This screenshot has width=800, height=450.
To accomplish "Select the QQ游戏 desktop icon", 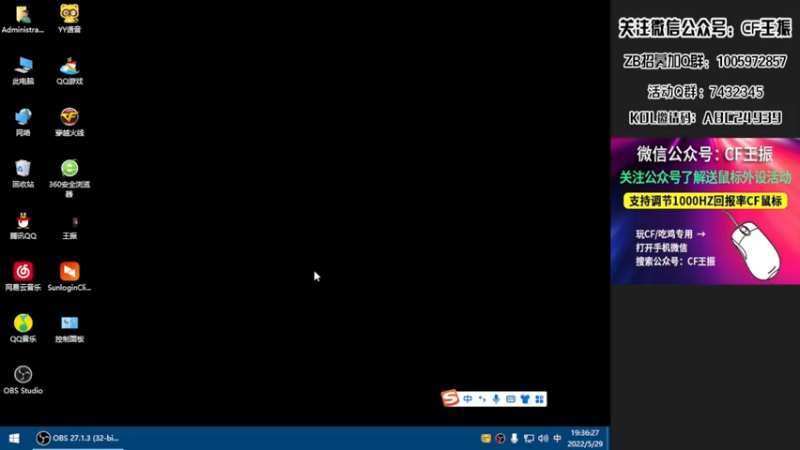I will click(69, 71).
